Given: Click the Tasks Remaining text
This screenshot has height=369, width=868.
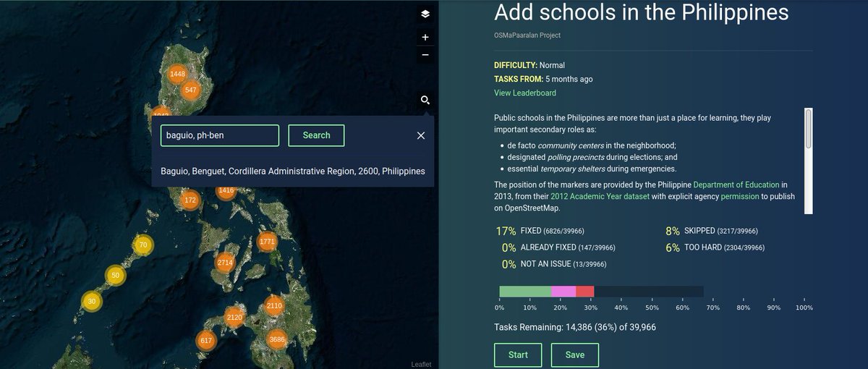Looking at the screenshot, I should (575, 327).
